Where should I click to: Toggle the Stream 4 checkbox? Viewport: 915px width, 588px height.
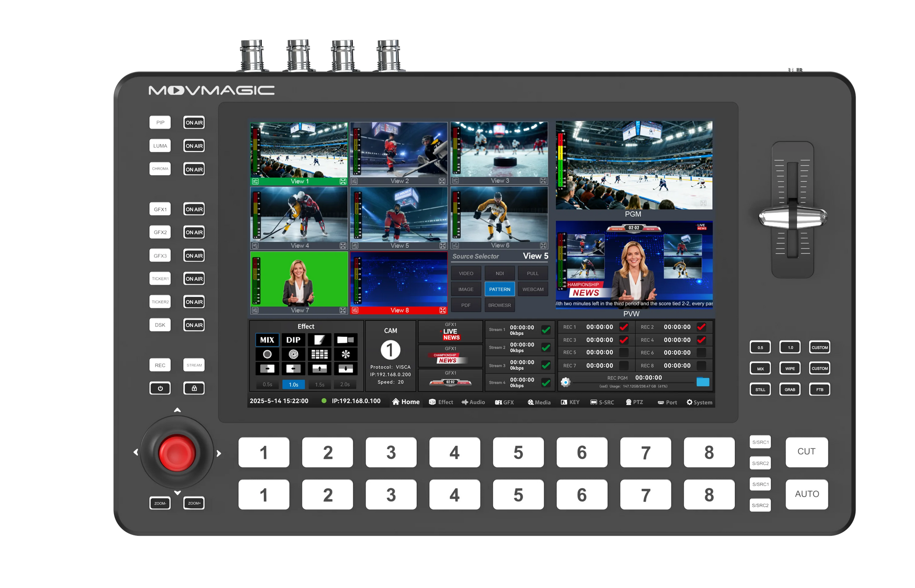546,383
